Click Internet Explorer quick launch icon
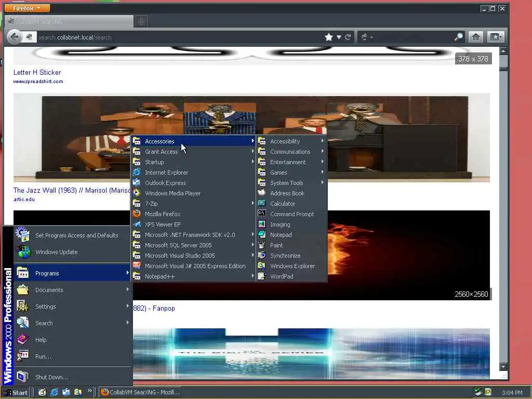Screen dimensions: 532x399 click(54, 392)
